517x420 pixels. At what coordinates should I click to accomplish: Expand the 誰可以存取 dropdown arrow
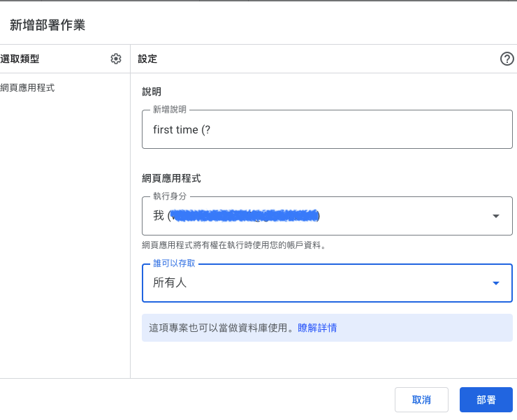point(496,283)
